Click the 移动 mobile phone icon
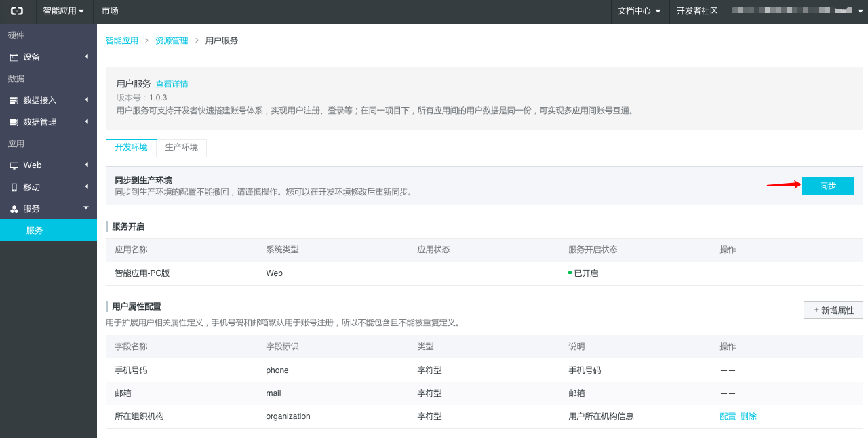The height and width of the screenshot is (438, 868). click(x=14, y=187)
